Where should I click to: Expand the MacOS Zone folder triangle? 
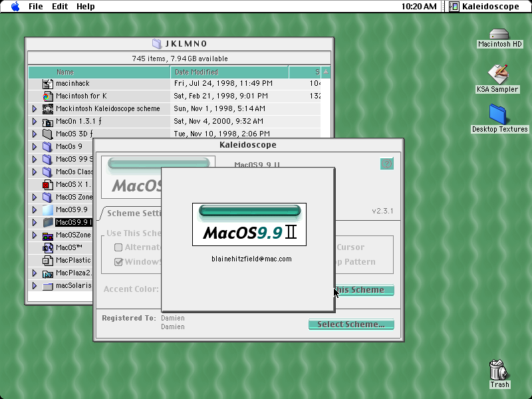tap(35, 197)
